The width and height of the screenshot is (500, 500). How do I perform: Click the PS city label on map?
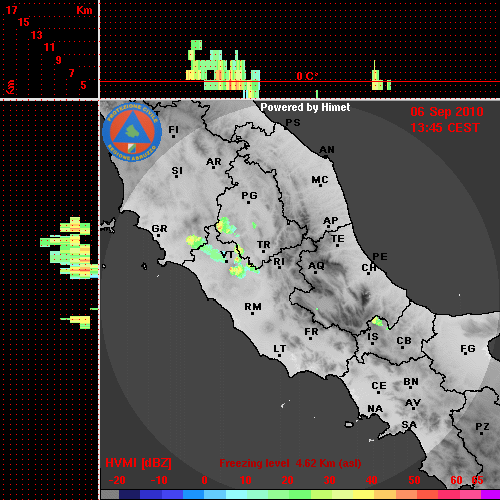pos(293,123)
